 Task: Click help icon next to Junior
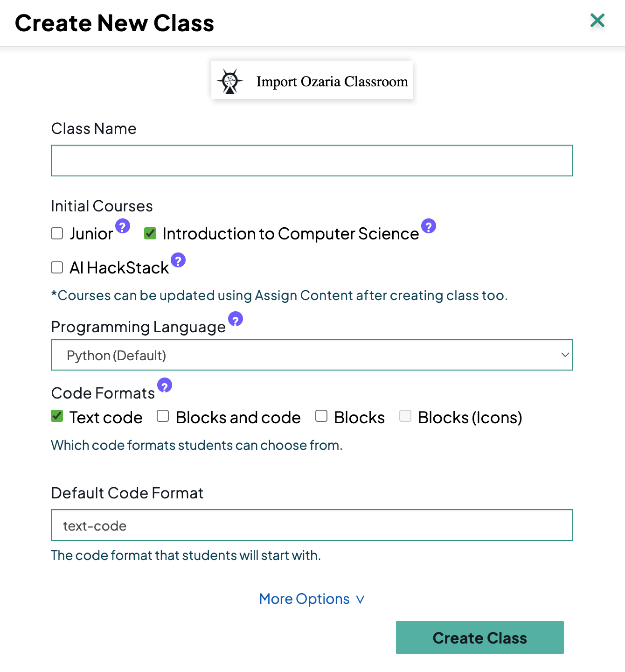pyautogui.click(x=123, y=226)
